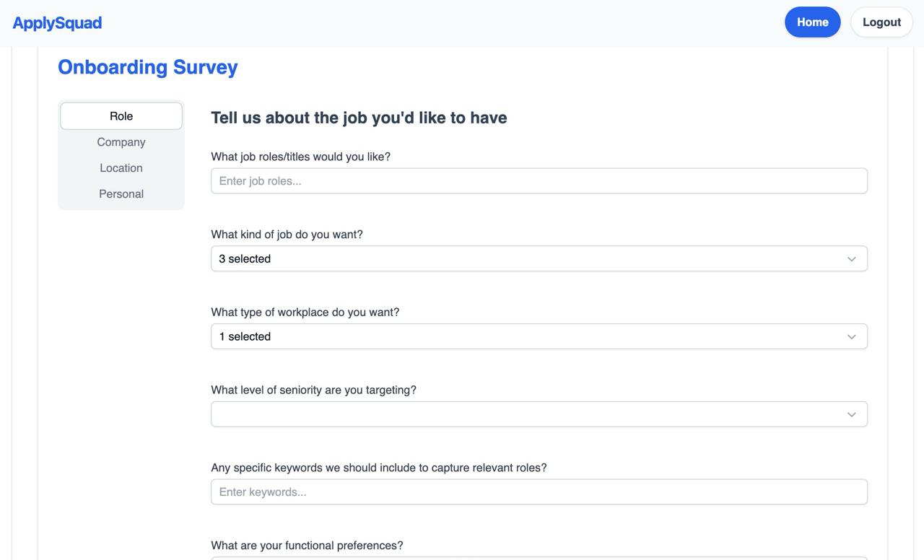Click into the "Enter keywords..." input

pyautogui.click(x=539, y=492)
